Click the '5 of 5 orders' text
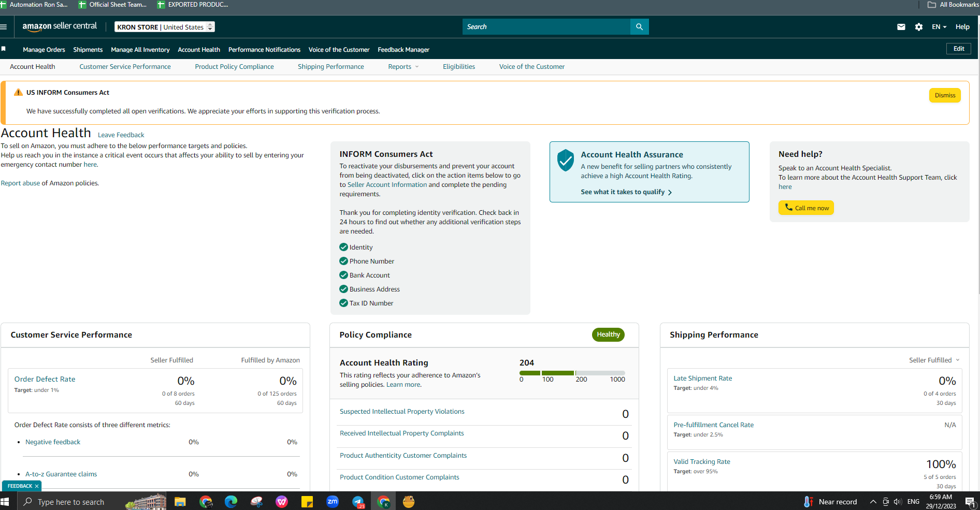This screenshot has height=510, width=980. point(940,477)
